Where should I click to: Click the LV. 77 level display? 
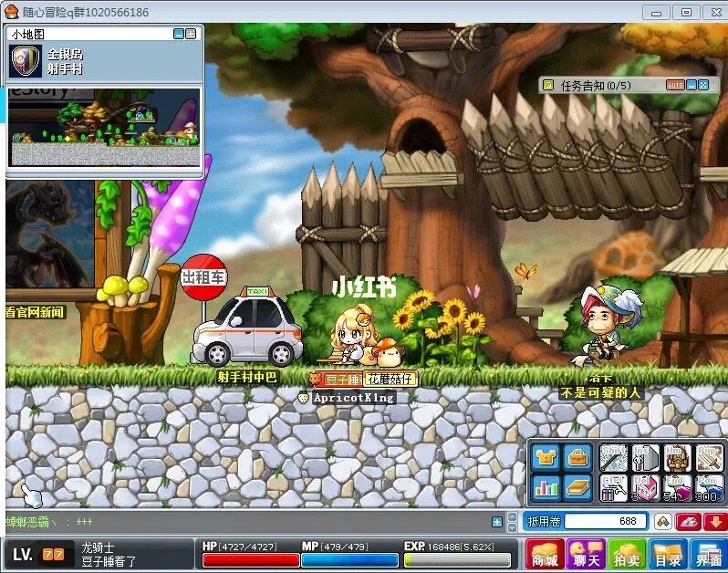click(38, 555)
